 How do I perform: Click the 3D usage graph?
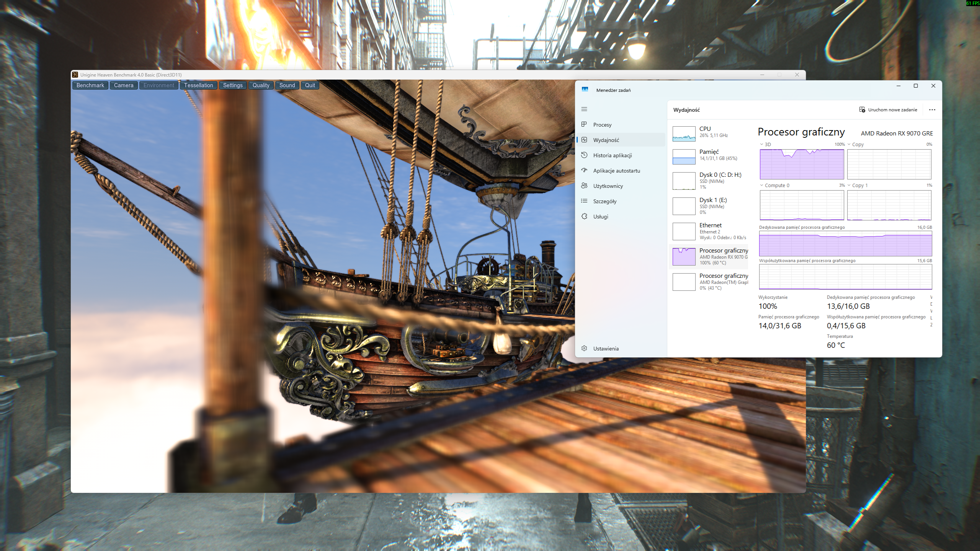tap(802, 164)
